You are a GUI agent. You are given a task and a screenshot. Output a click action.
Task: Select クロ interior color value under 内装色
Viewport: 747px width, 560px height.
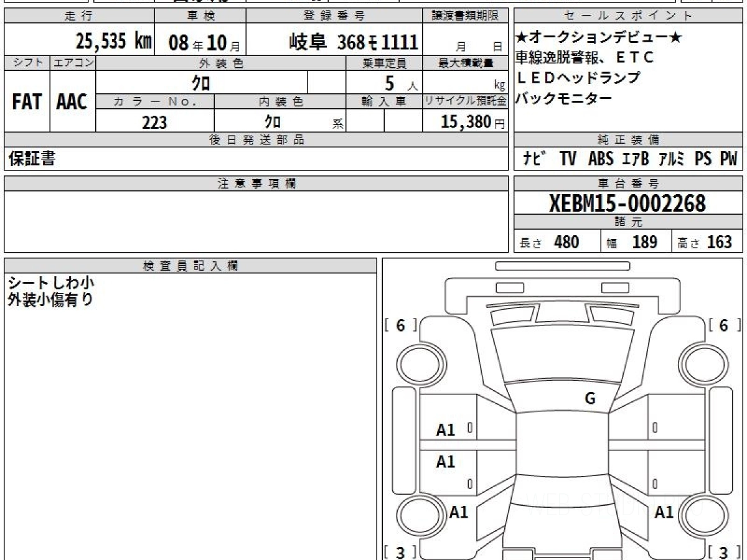point(273,121)
